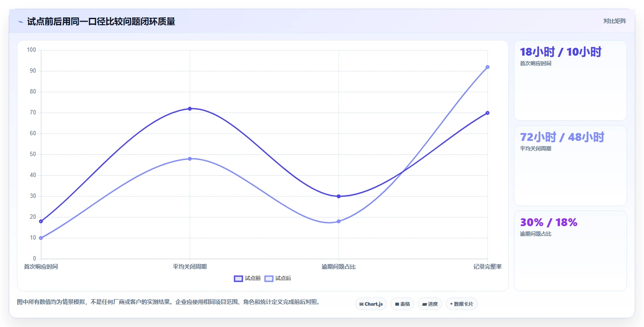Select the 试点前 point at 30 for 逾期问题占比
The height and width of the screenshot is (327, 644).
click(339, 196)
